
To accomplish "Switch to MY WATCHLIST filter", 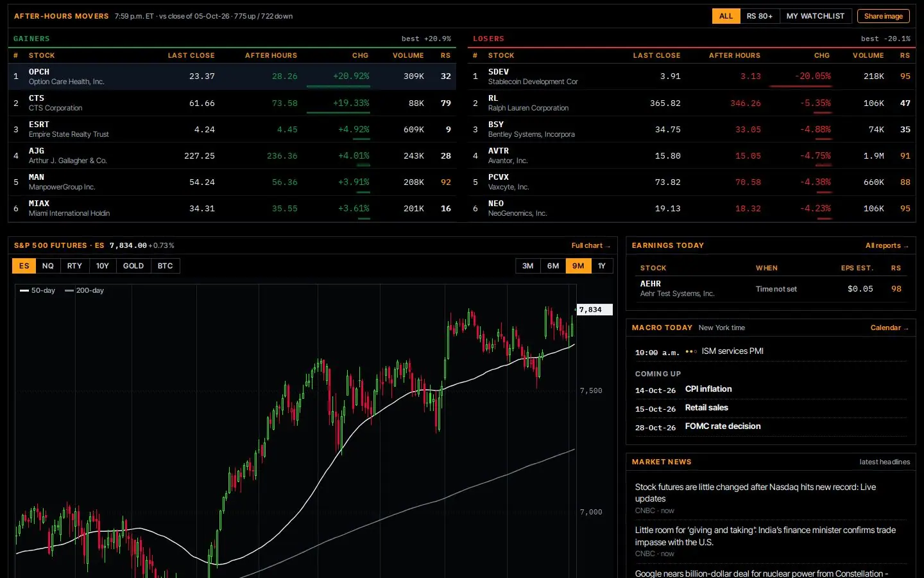I will click(x=816, y=16).
